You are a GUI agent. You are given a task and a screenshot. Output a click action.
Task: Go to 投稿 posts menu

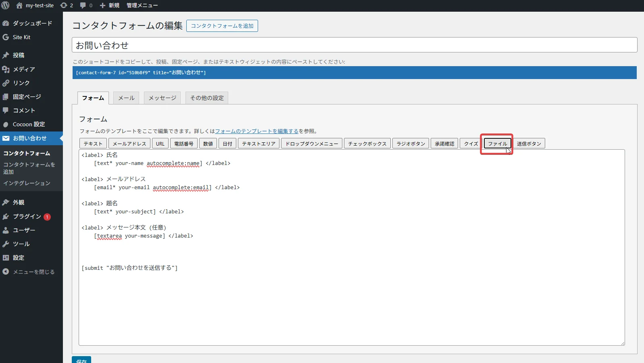click(x=31, y=55)
